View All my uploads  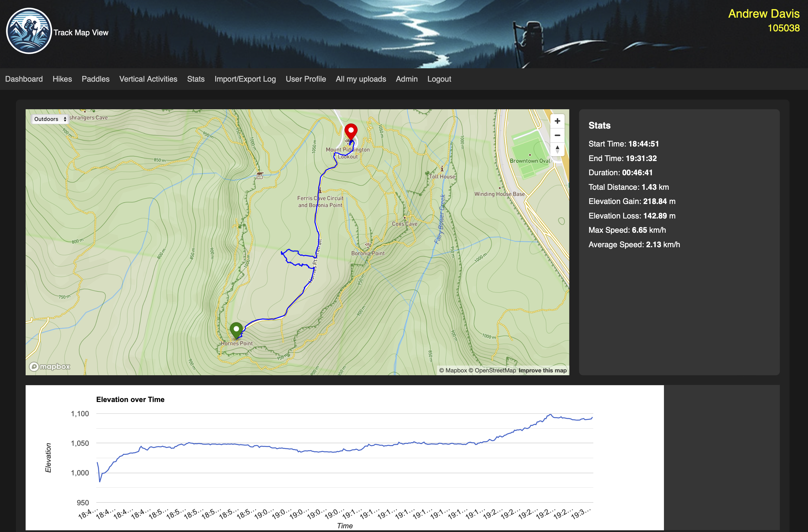click(360, 79)
